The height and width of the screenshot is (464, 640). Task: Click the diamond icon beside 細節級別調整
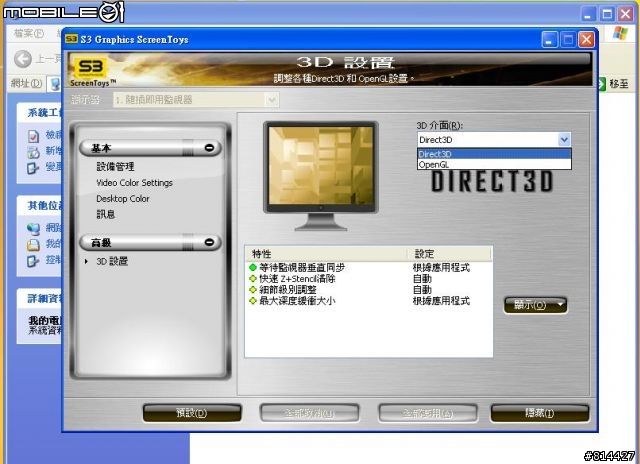(x=253, y=290)
